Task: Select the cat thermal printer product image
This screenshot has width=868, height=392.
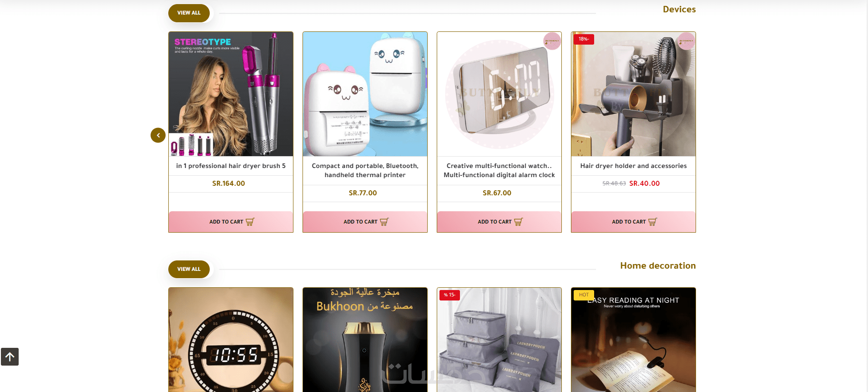Action: pyautogui.click(x=365, y=94)
